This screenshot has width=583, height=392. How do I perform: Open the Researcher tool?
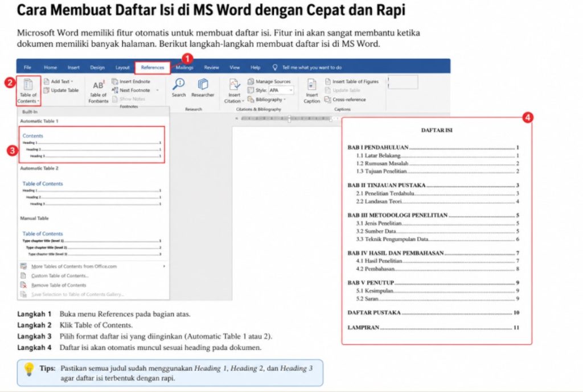(x=203, y=88)
